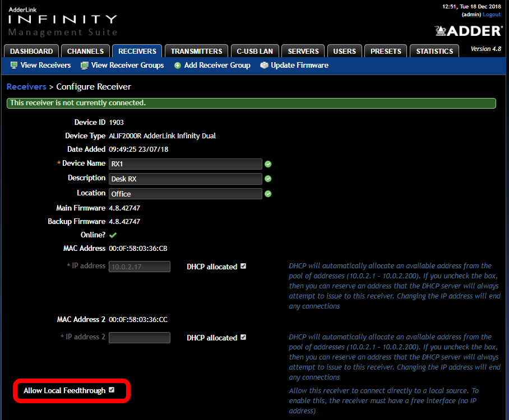509x420 pixels.
Task: Click the Location input field
Action: click(186, 194)
